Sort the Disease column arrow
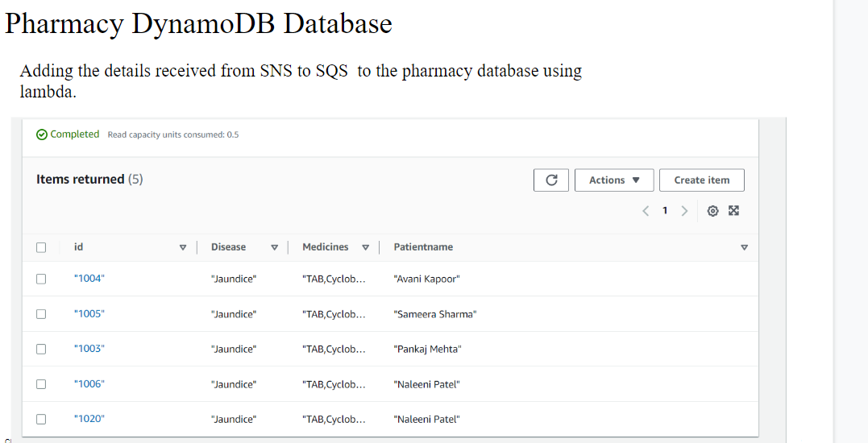The height and width of the screenshot is (443, 868). tap(274, 248)
